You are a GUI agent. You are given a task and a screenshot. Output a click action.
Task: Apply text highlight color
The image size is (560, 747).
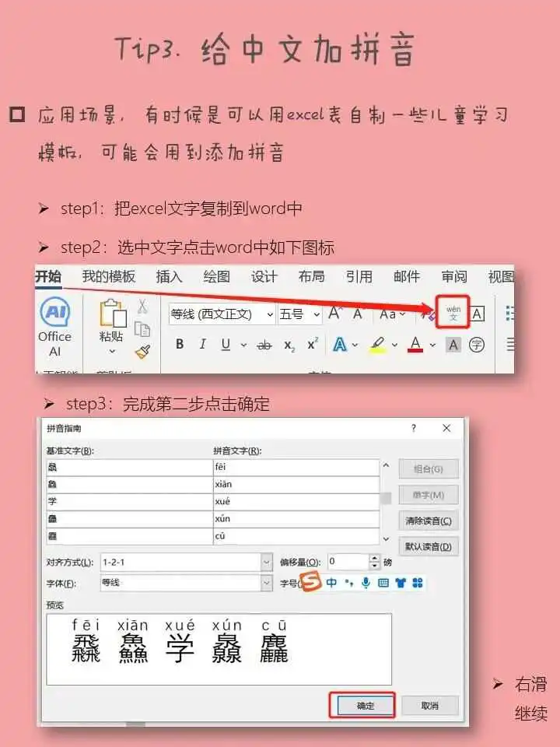377,344
